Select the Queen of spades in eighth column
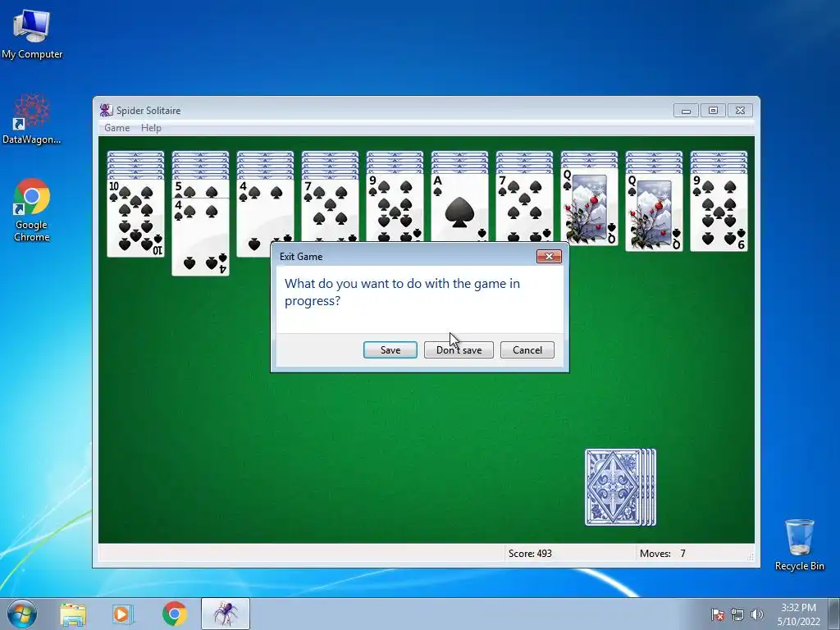The height and width of the screenshot is (630, 840). (x=589, y=207)
